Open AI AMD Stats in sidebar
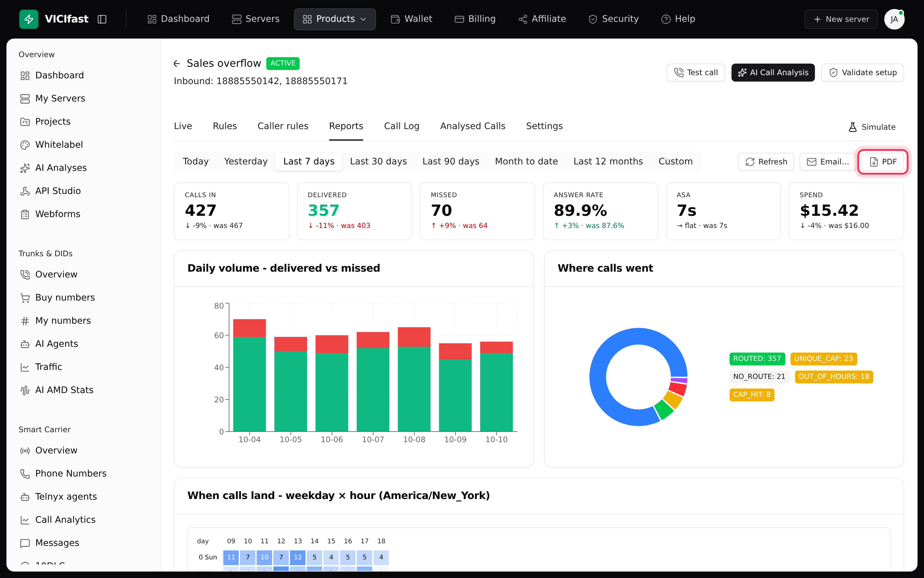This screenshot has height=578, width=924. [x=84, y=390]
